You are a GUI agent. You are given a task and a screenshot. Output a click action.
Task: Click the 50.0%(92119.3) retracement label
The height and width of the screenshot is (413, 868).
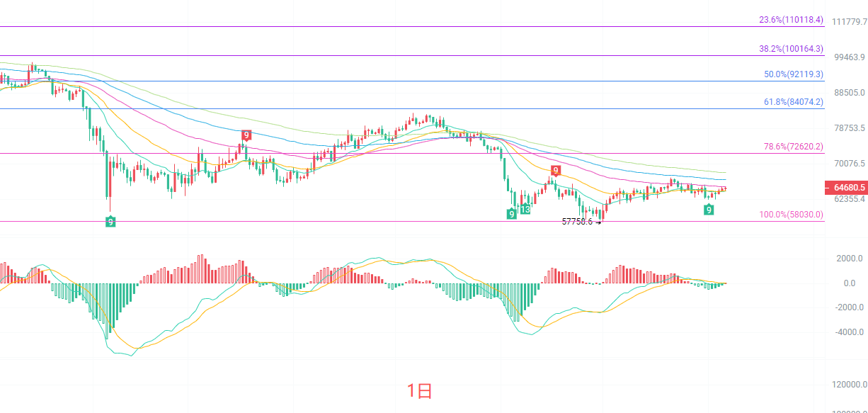[794, 74]
